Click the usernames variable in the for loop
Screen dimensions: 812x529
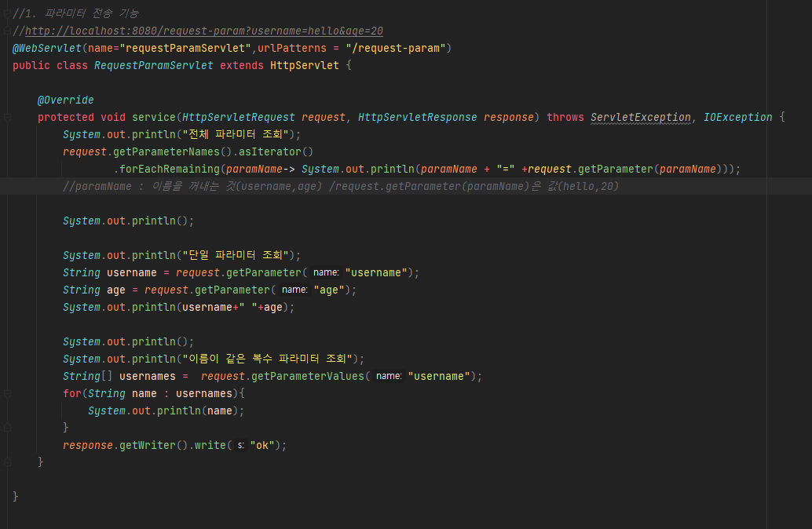[203, 394]
